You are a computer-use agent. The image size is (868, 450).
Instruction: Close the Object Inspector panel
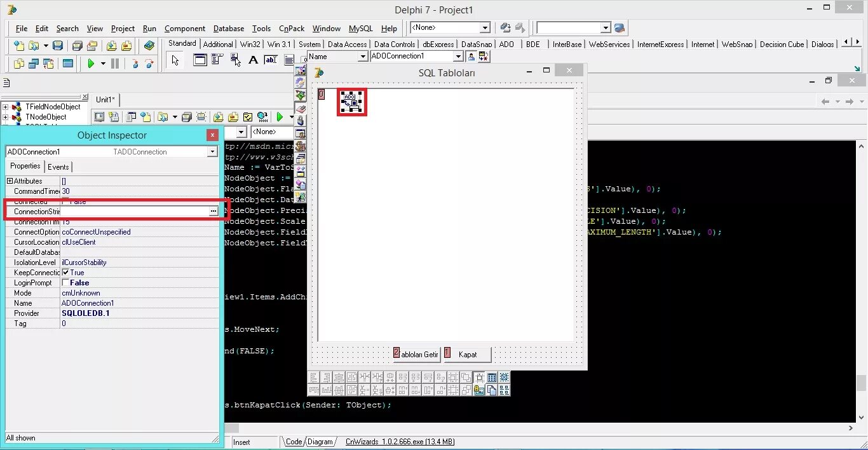(x=212, y=135)
